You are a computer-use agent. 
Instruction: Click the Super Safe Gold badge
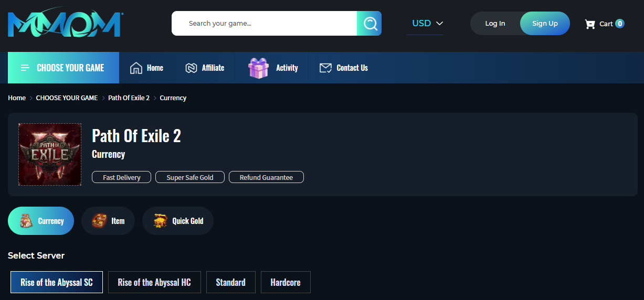[x=190, y=177]
